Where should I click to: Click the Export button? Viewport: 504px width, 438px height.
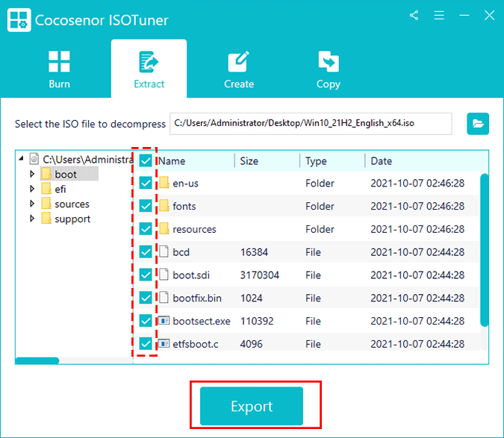point(252,406)
